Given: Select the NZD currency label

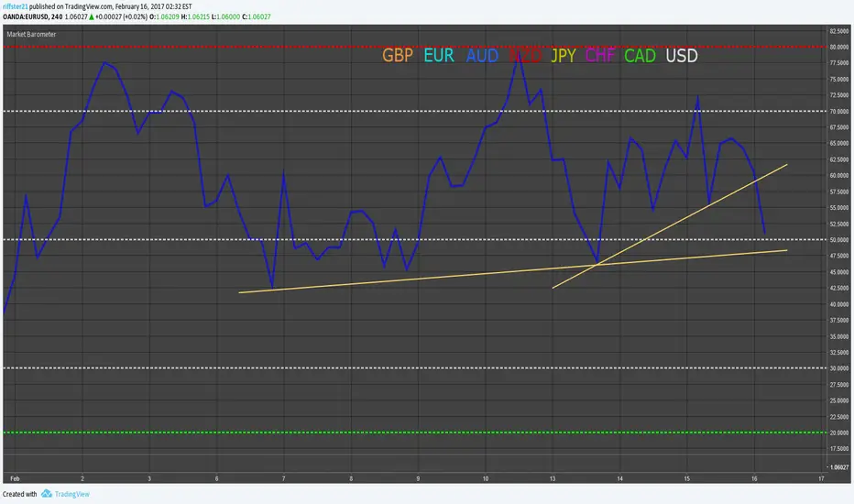Looking at the screenshot, I should (x=525, y=56).
